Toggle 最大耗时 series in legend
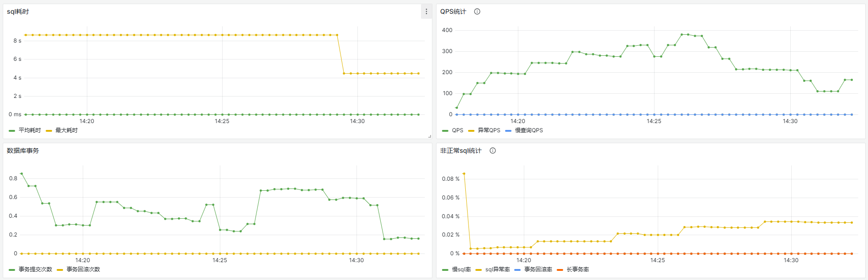Screen dimensions: 868x280 tap(66, 130)
